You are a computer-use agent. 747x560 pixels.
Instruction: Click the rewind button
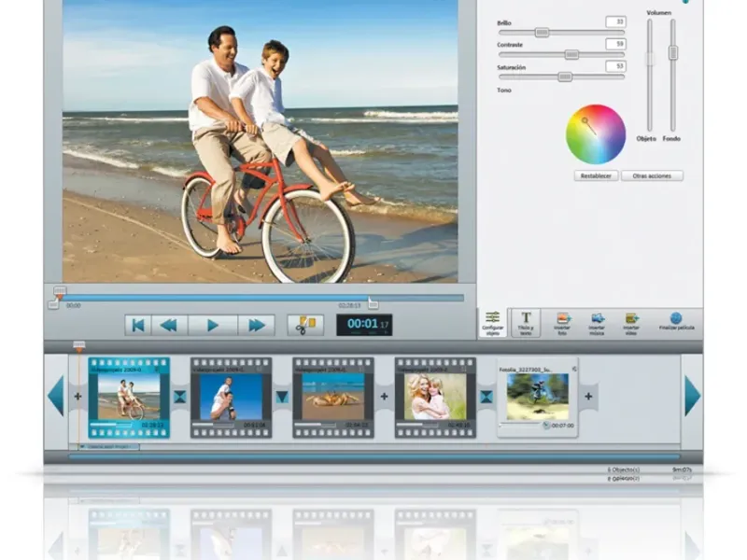point(169,325)
